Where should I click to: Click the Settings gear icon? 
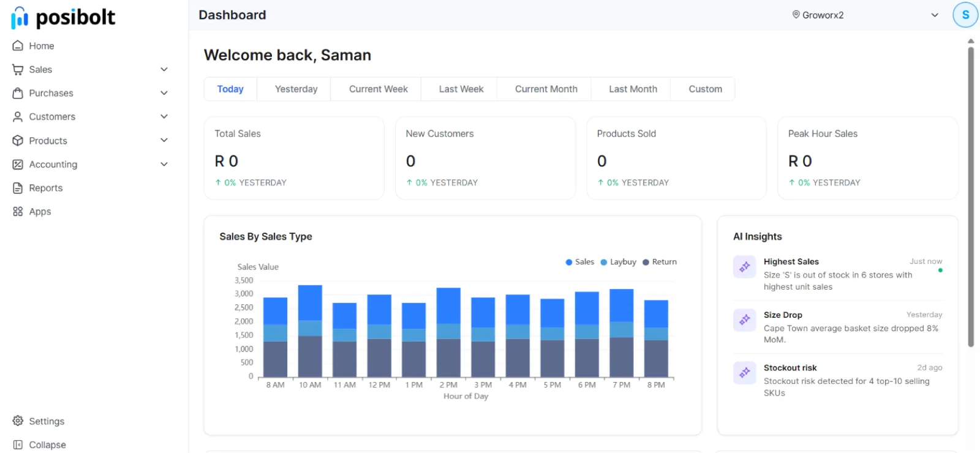pos(18,421)
